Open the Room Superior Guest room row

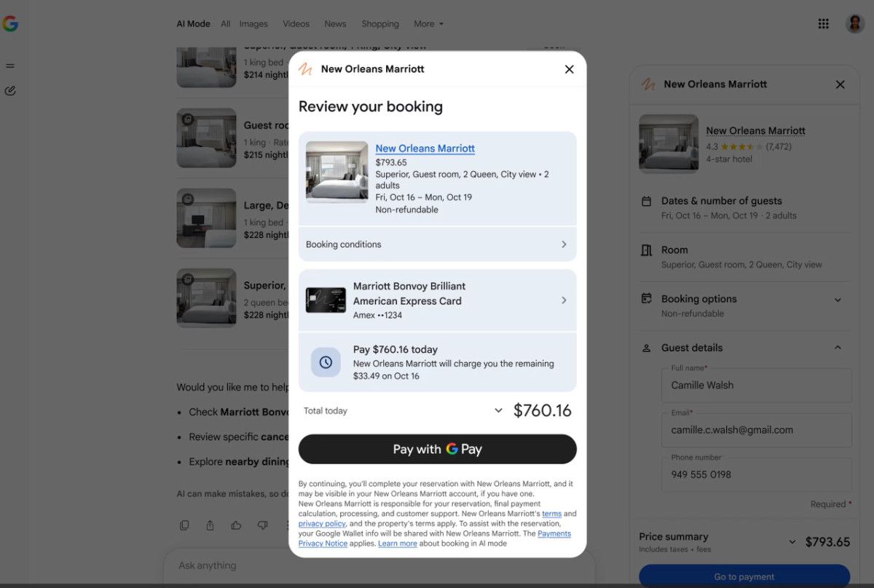[744, 257]
